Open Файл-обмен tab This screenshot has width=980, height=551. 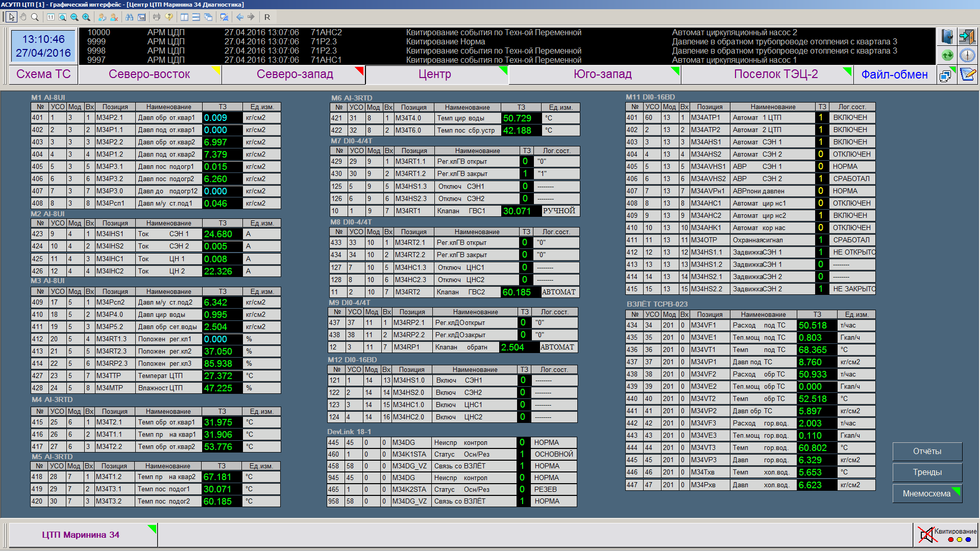[894, 74]
